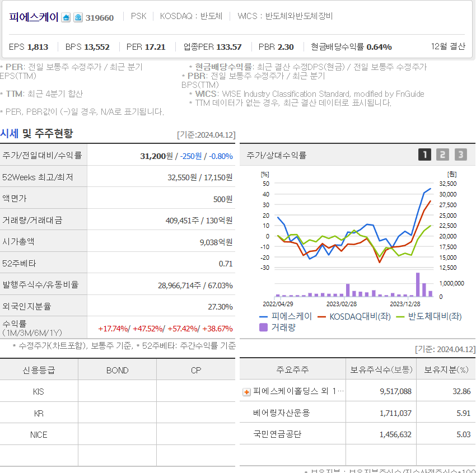Click the 거래량/거래대금 value 409,451주
The image size is (476, 473).
tap(182, 221)
